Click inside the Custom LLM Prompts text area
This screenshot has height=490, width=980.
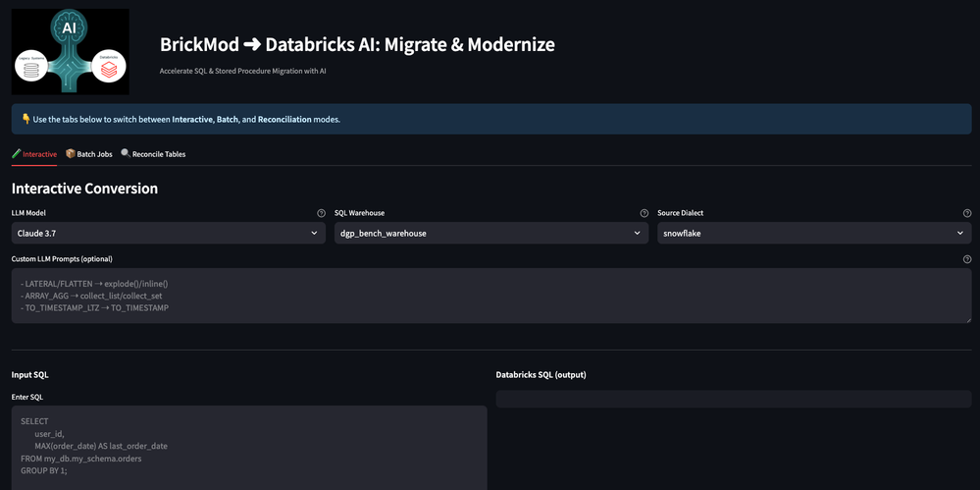tap(490, 296)
